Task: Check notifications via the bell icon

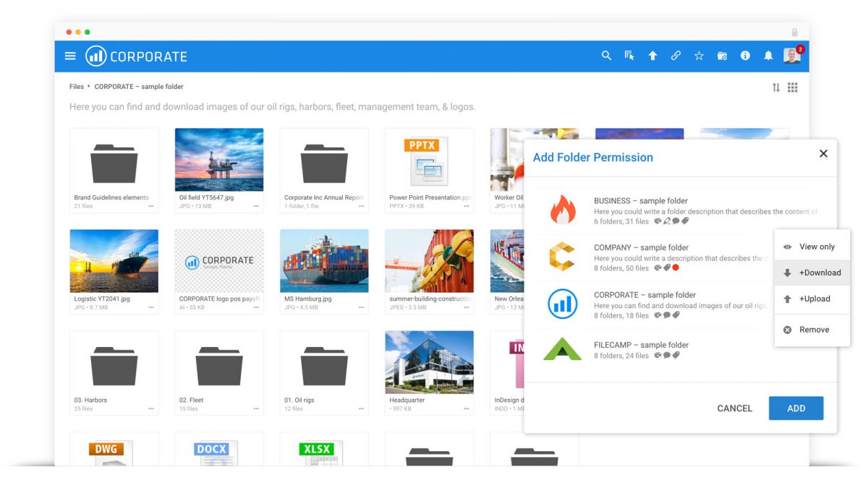Action: point(768,55)
